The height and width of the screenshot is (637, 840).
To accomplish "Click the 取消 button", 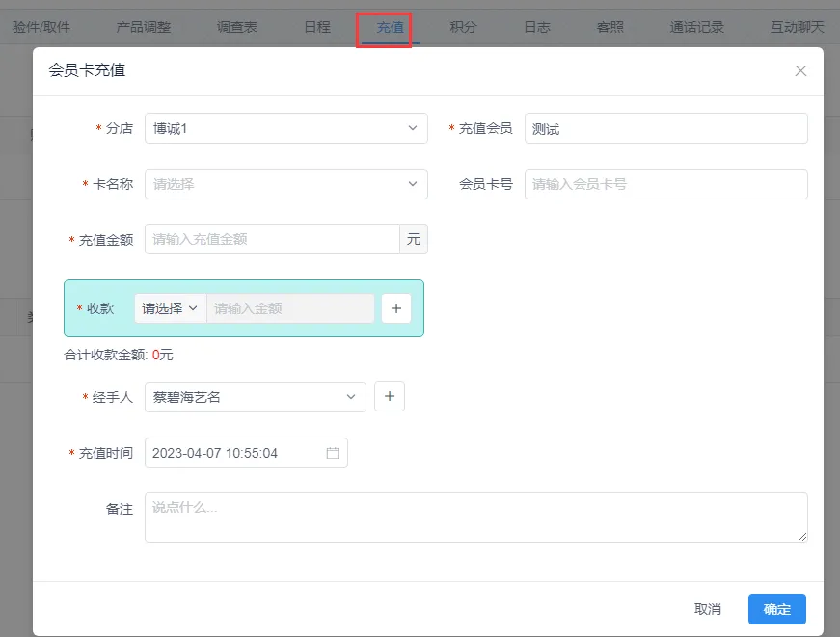I will 707,609.
